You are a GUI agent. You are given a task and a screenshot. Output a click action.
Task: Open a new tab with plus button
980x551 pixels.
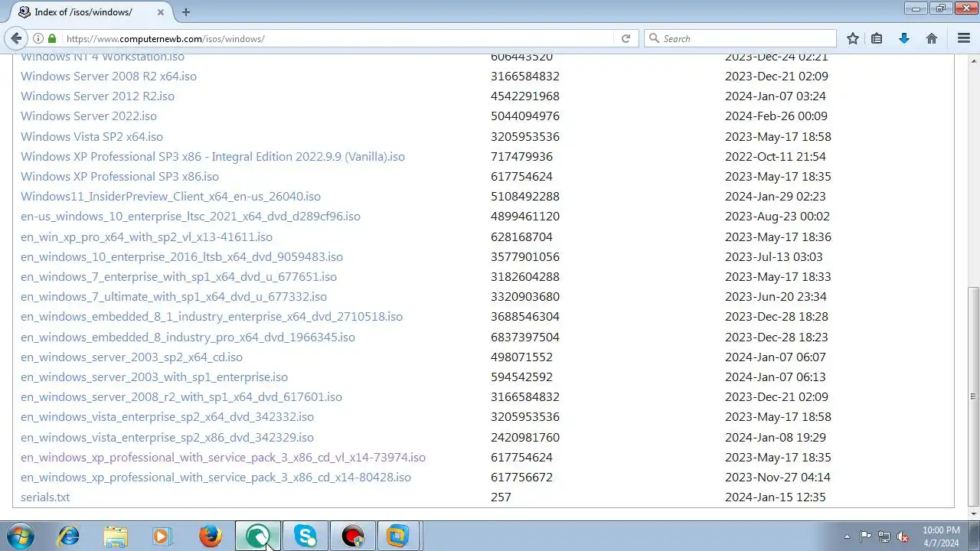186,11
